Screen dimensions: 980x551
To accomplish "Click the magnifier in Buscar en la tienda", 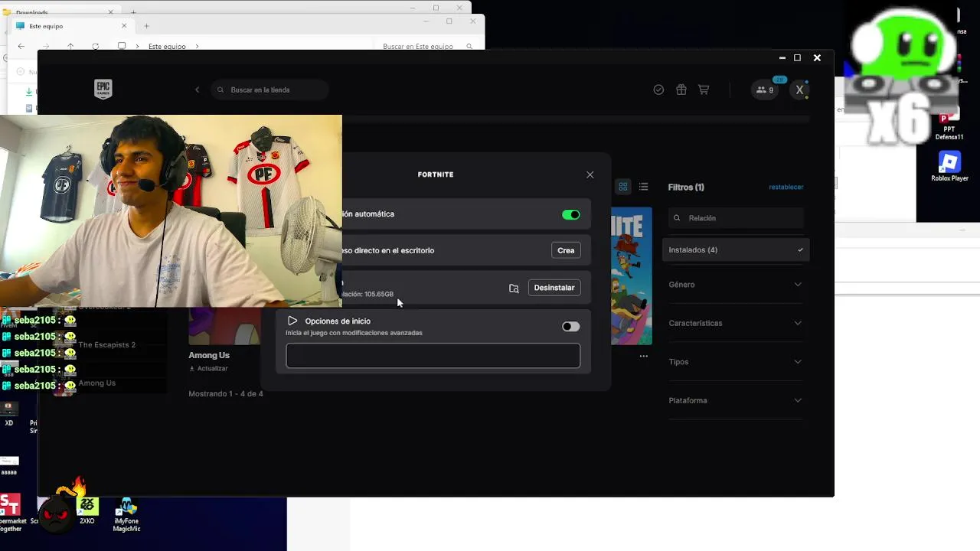I will tap(221, 90).
